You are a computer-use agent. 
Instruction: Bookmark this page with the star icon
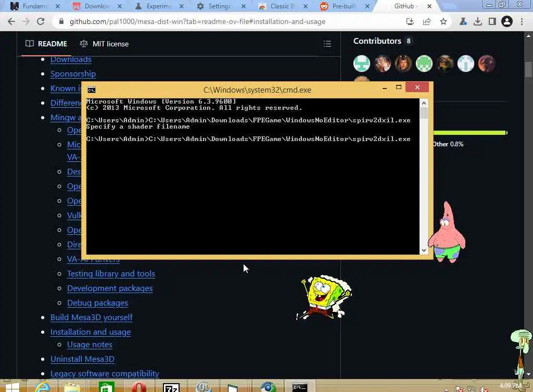click(443, 22)
